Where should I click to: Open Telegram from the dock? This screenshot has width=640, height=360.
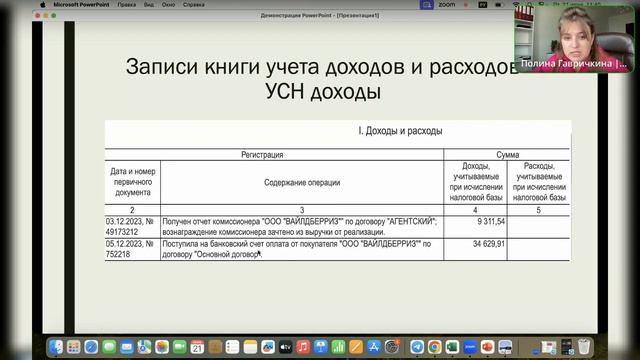pos(417,347)
